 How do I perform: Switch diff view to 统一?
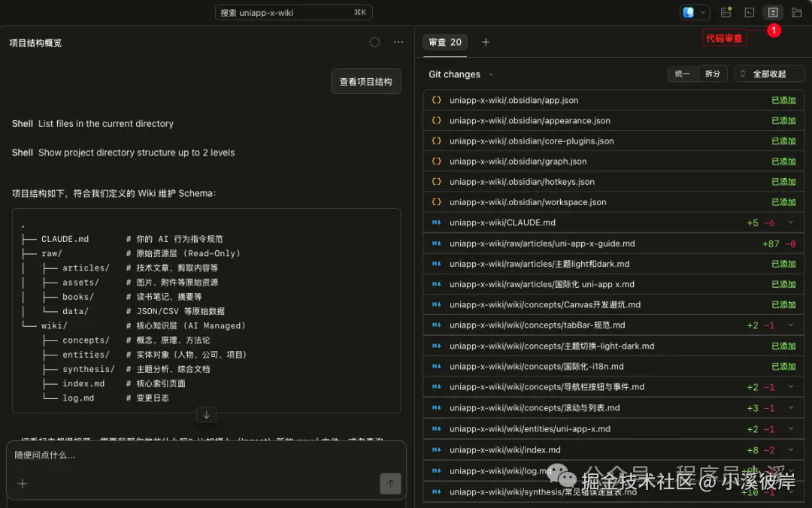pos(683,74)
